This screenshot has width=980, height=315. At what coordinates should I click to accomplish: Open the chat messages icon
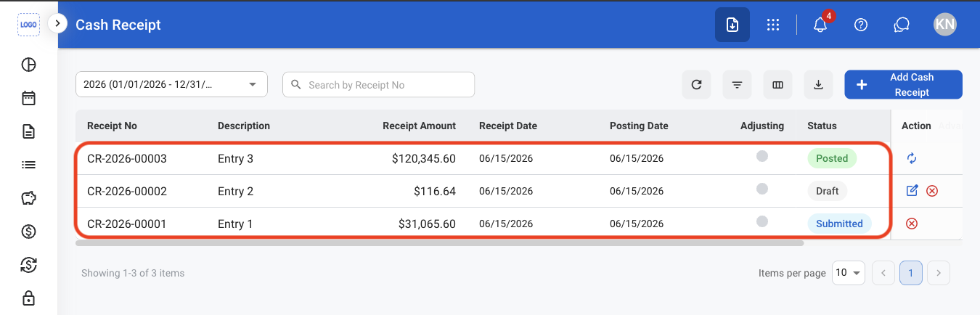pos(902,25)
